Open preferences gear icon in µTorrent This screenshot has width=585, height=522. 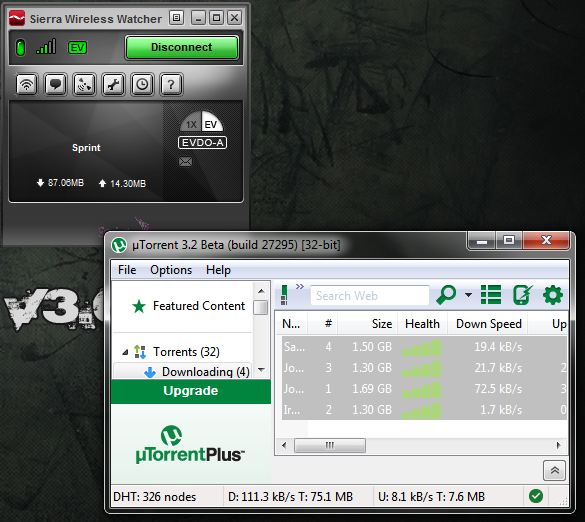coord(553,295)
